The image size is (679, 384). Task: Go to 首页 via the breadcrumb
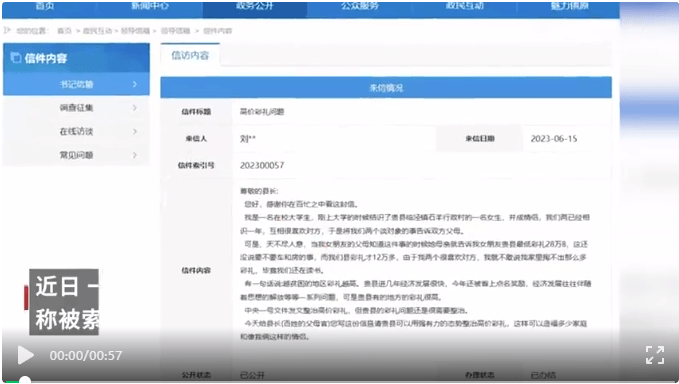coord(64,31)
